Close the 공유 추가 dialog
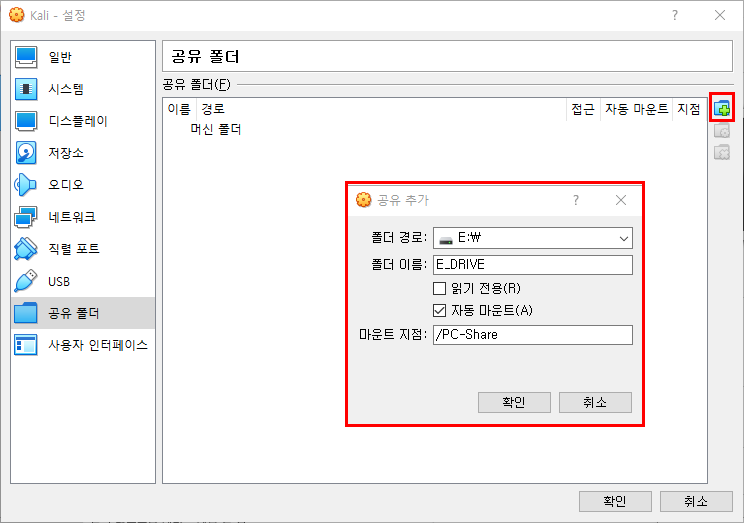 tap(621, 200)
